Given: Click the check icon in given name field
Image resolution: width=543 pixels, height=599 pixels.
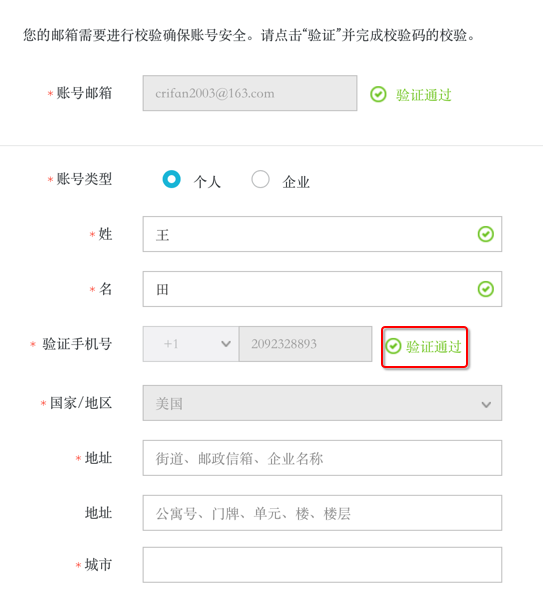Looking at the screenshot, I should click(486, 289).
